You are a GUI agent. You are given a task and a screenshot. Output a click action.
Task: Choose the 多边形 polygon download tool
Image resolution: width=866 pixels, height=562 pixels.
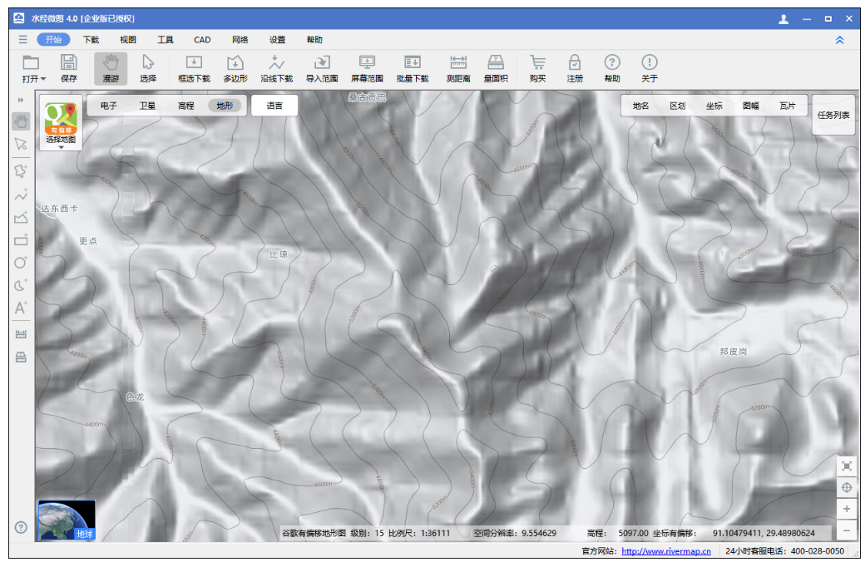pyautogui.click(x=235, y=67)
